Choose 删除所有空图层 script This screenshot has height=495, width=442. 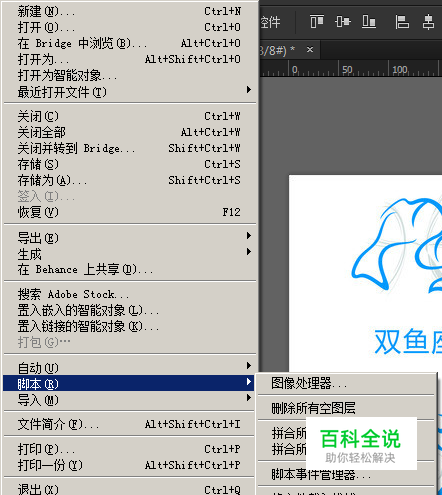346,408
